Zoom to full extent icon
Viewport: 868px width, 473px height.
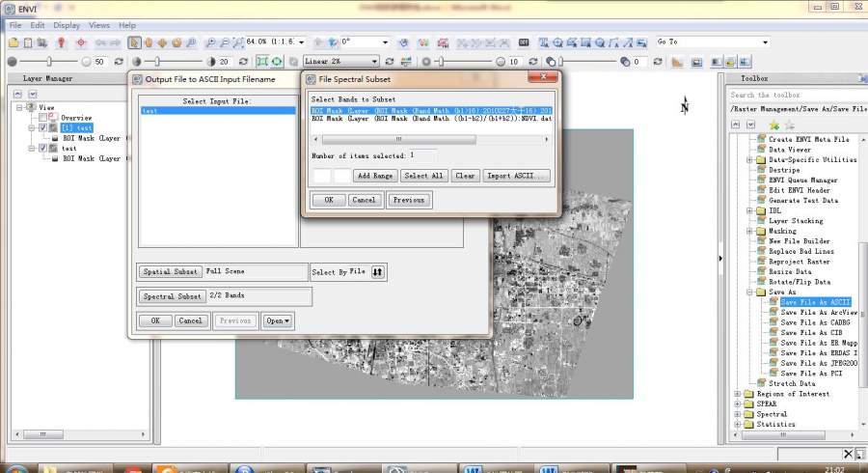tap(238, 42)
